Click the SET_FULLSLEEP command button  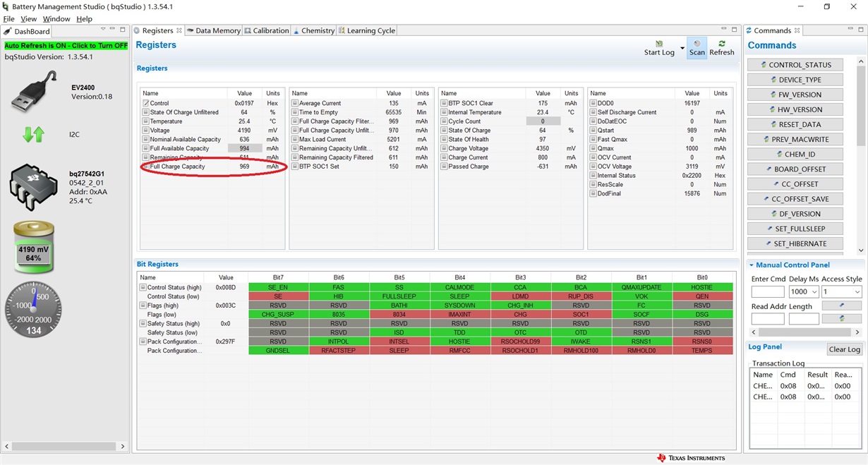[x=795, y=229]
